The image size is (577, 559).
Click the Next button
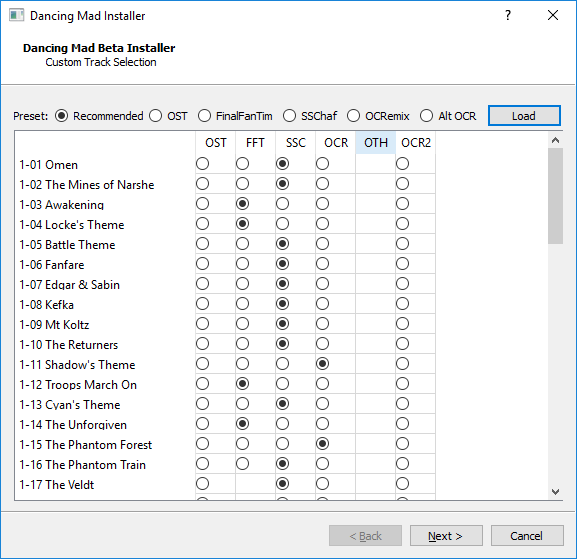pos(446,536)
